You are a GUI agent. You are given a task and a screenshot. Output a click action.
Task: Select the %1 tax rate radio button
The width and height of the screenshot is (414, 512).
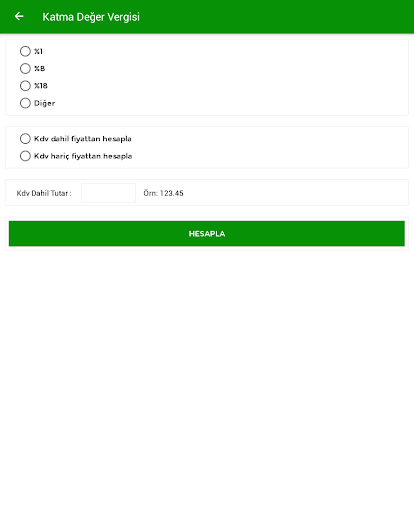coord(25,51)
